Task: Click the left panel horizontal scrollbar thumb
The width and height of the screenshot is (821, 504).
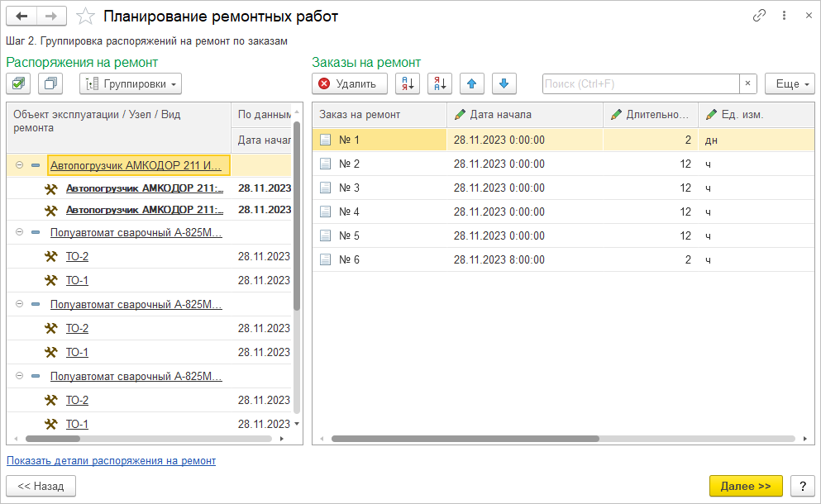Action: pos(53,439)
